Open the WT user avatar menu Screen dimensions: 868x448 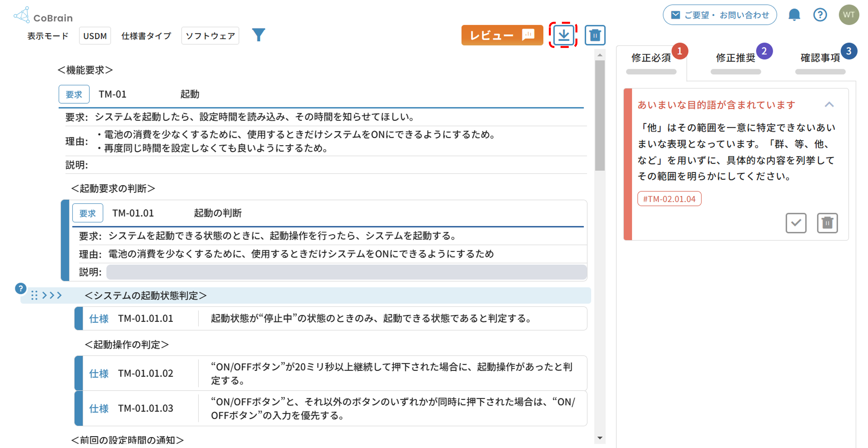[x=848, y=15]
